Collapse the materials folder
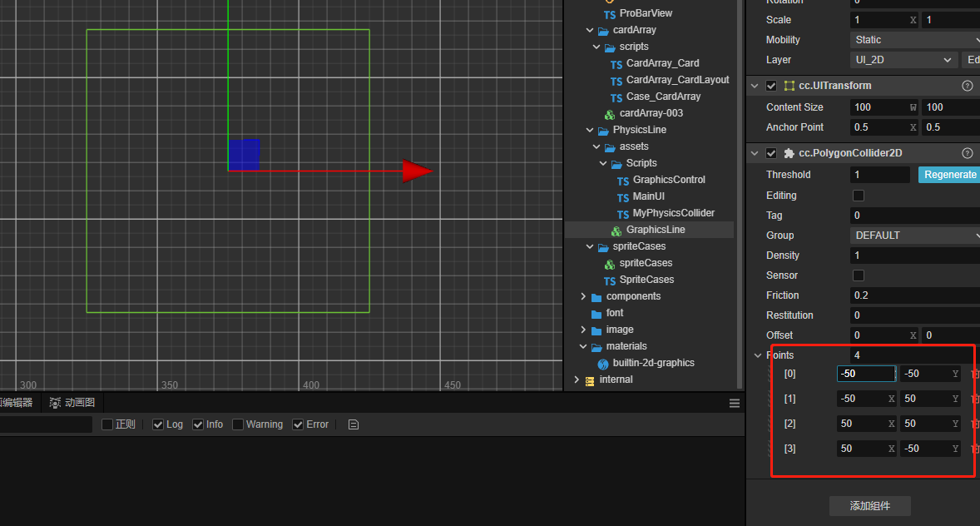Screen dimensions: 980x526 coord(583,346)
